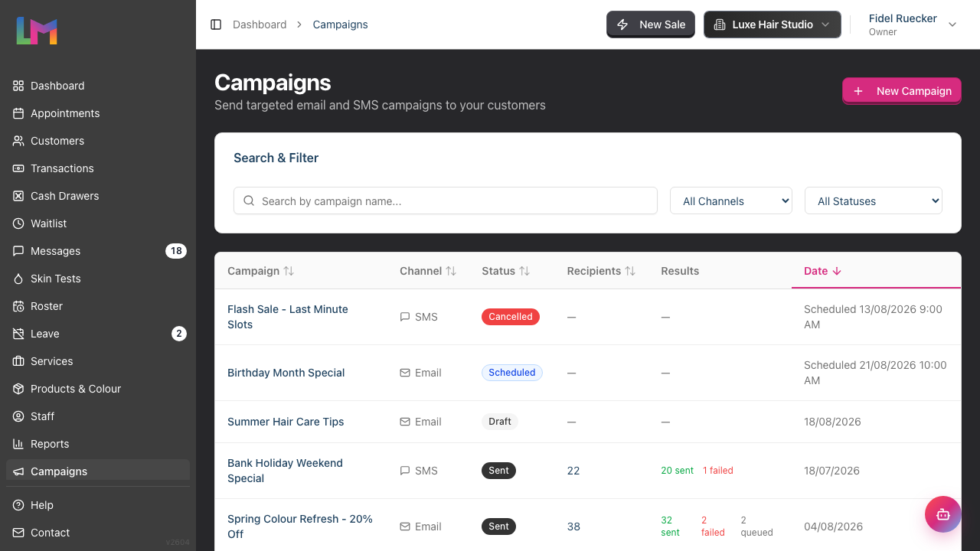Click the Draft status badge
This screenshot has height=551, width=980.
pos(500,422)
